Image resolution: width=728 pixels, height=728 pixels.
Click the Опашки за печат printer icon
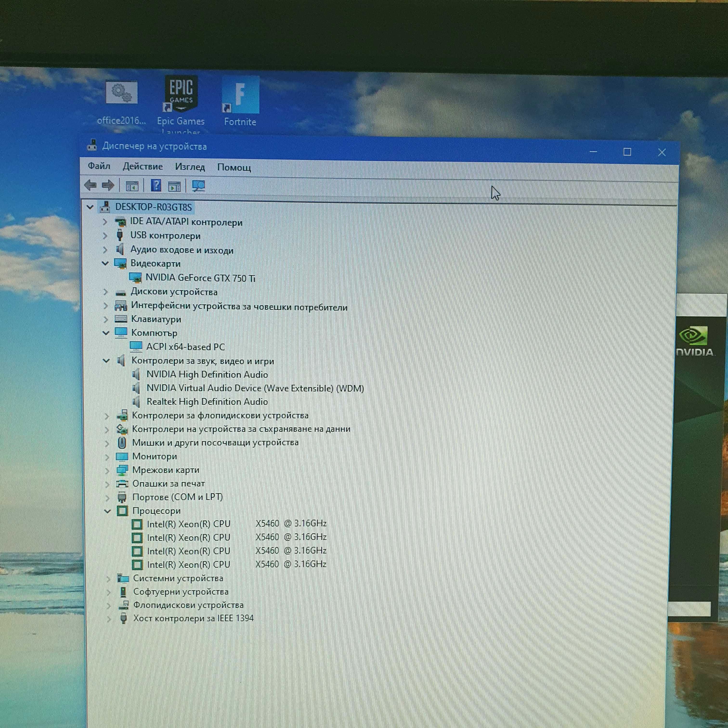click(x=122, y=484)
